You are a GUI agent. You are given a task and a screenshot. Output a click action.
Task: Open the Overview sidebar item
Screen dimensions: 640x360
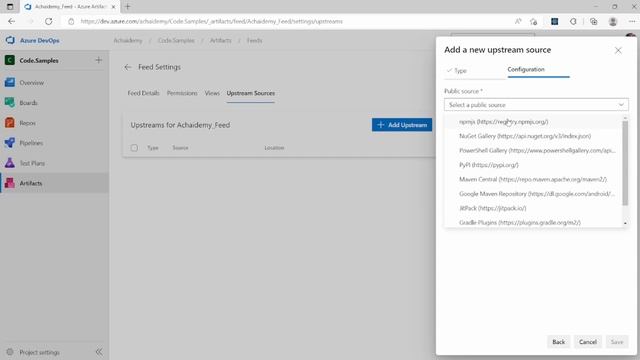pos(54,82)
